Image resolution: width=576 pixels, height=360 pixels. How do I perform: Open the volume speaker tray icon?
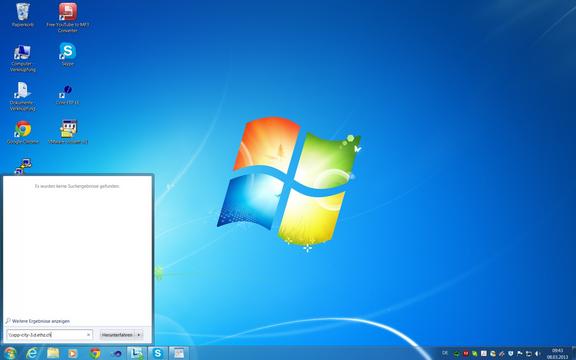[537, 354]
